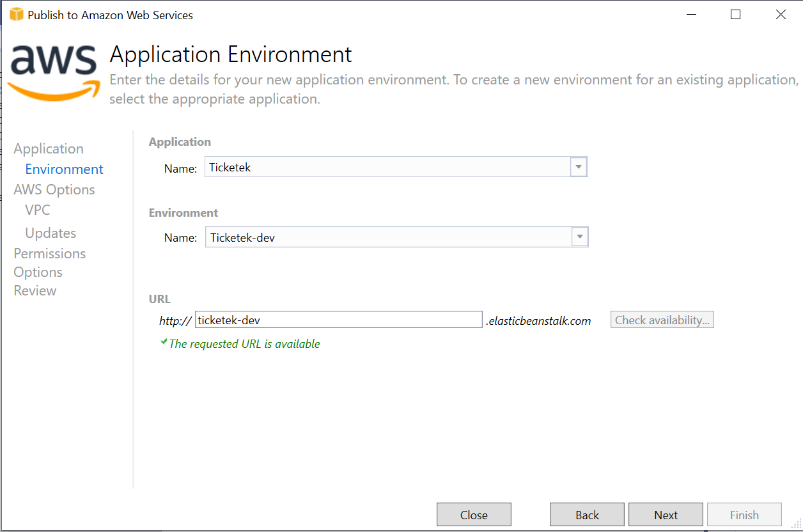
Task: Open the Options step in the wizard sidebar
Action: [x=38, y=272]
